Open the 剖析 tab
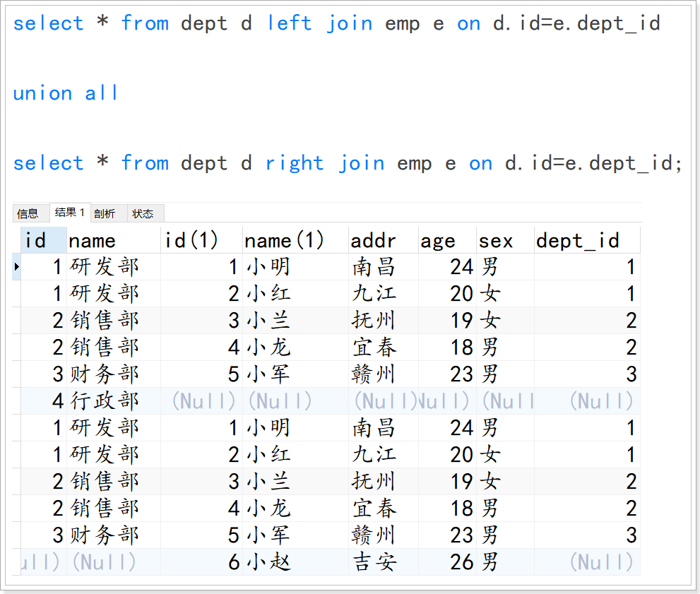Image resolution: width=700 pixels, height=594 pixels. 105,213
